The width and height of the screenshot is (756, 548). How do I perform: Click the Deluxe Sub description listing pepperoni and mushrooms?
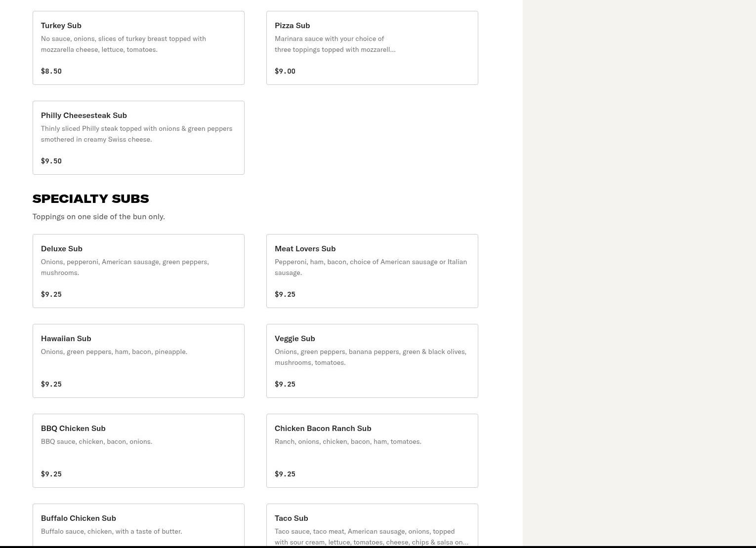125,267
